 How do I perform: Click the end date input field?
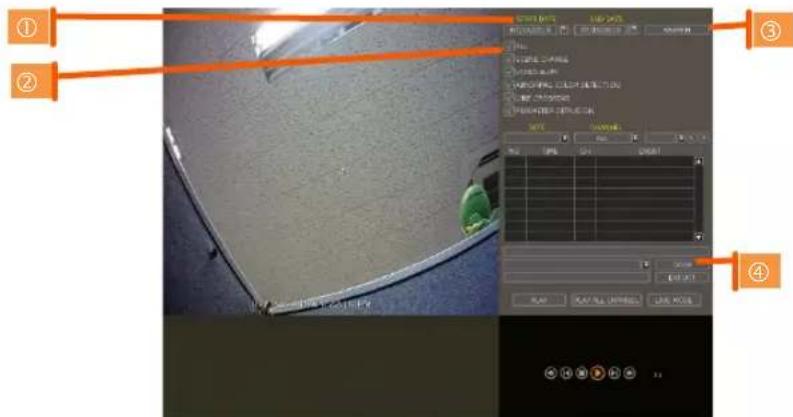(x=600, y=30)
